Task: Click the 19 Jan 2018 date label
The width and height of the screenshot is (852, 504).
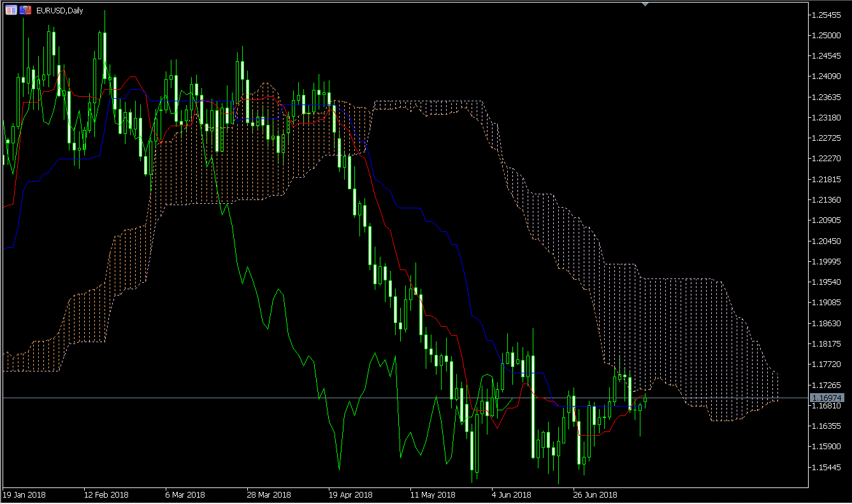Action: click(24, 494)
